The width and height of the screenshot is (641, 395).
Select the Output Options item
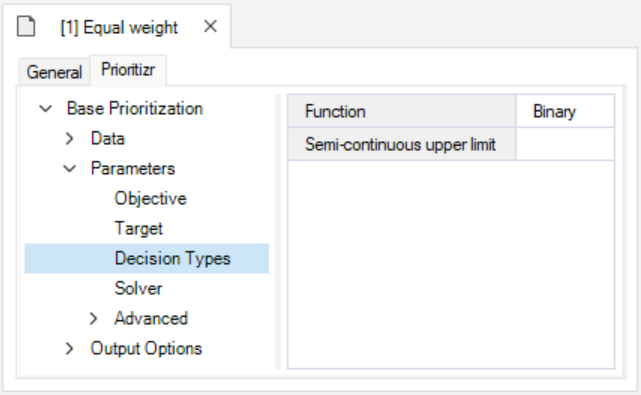point(146,348)
